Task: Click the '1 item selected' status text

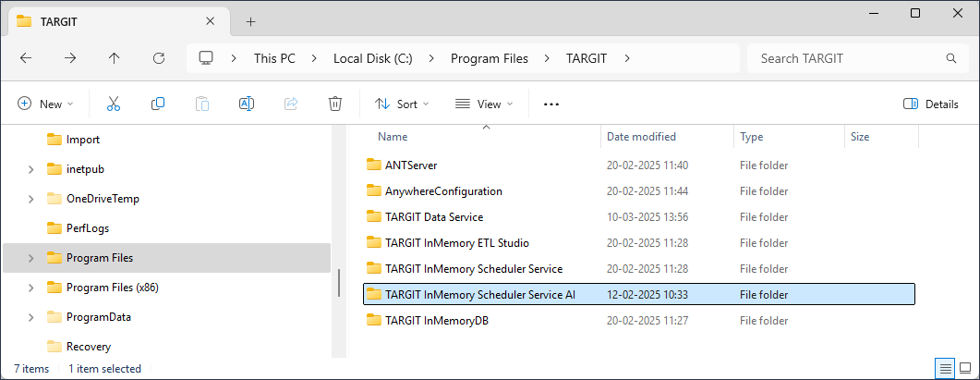Action: [x=105, y=369]
